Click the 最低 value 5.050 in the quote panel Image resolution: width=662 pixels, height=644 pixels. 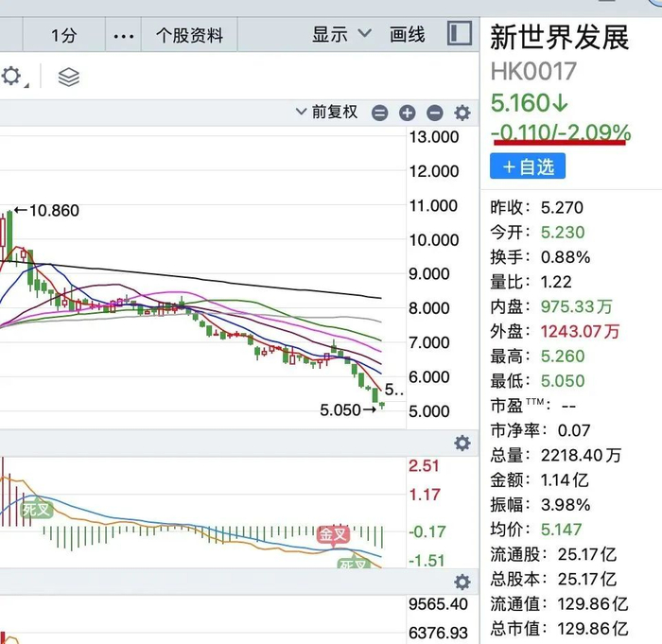pos(563,381)
